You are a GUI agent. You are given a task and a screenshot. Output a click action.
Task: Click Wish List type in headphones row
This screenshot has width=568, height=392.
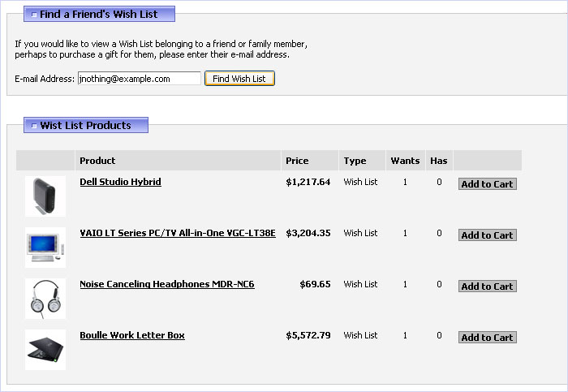(360, 284)
